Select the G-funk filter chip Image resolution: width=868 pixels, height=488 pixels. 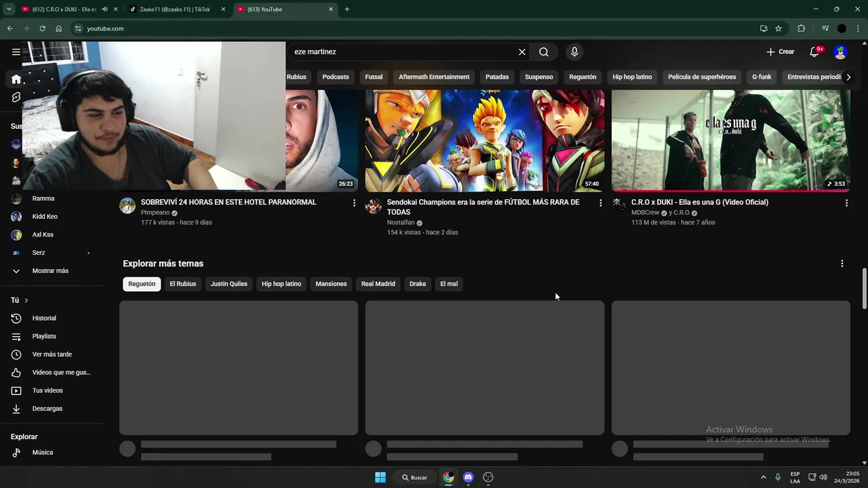762,77
